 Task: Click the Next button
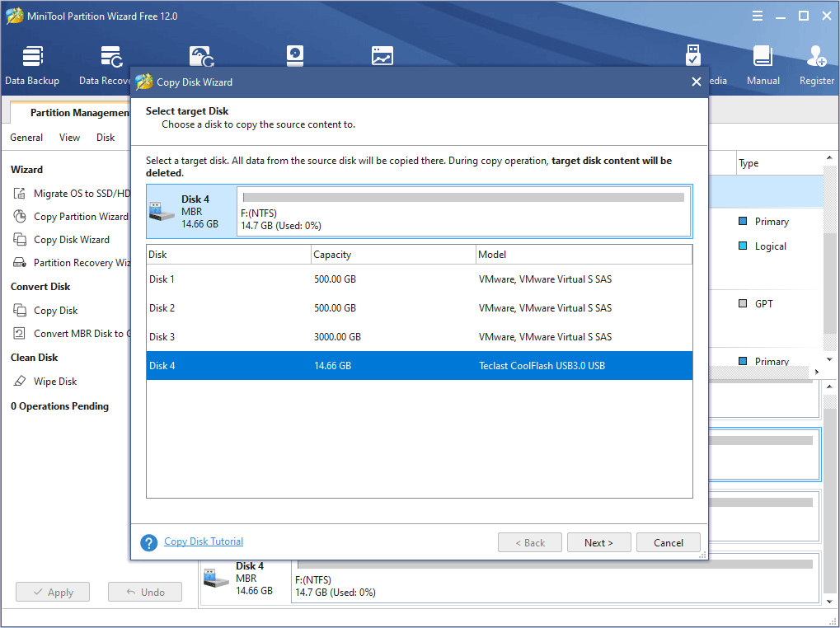pyautogui.click(x=598, y=542)
